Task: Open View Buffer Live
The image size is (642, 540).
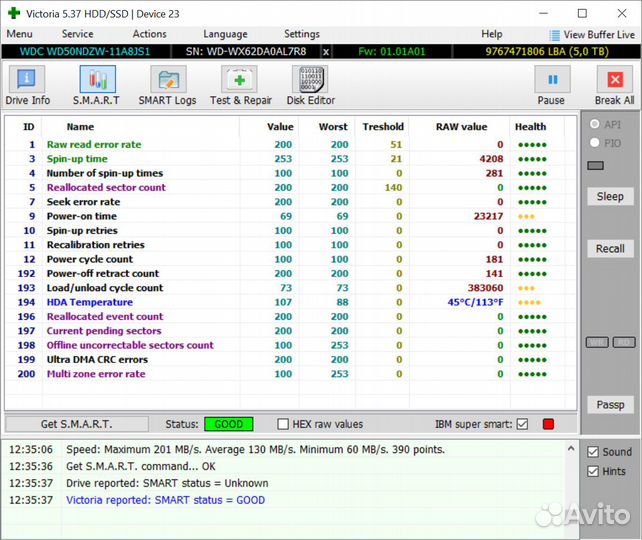Action: click(x=591, y=34)
